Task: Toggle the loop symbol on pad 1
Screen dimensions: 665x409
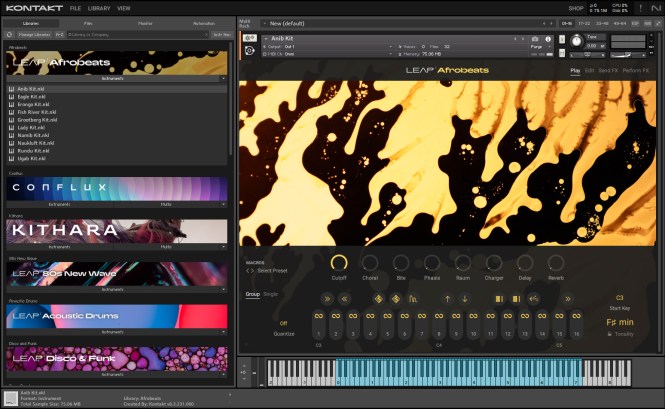Action: pyautogui.click(x=319, y=317)
